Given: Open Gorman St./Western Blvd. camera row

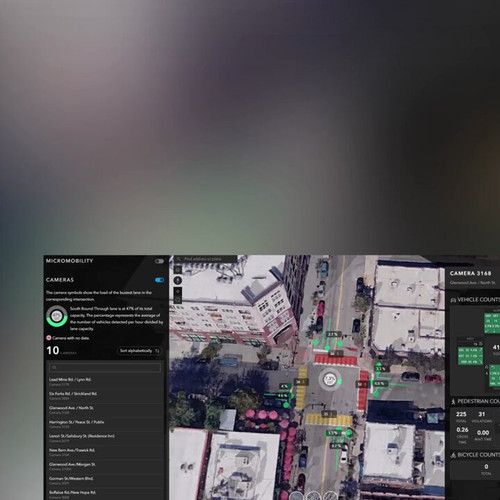Looking at the screenshot, I should (105, 481).
